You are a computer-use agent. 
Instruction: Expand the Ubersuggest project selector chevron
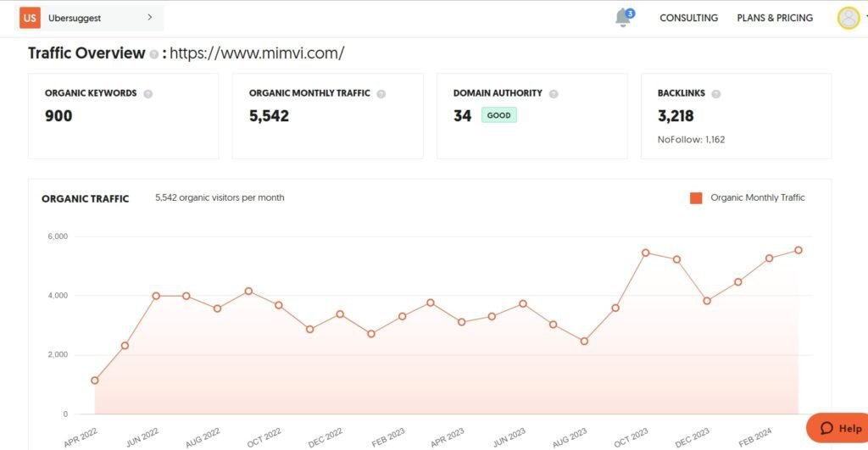coord(149,18)
